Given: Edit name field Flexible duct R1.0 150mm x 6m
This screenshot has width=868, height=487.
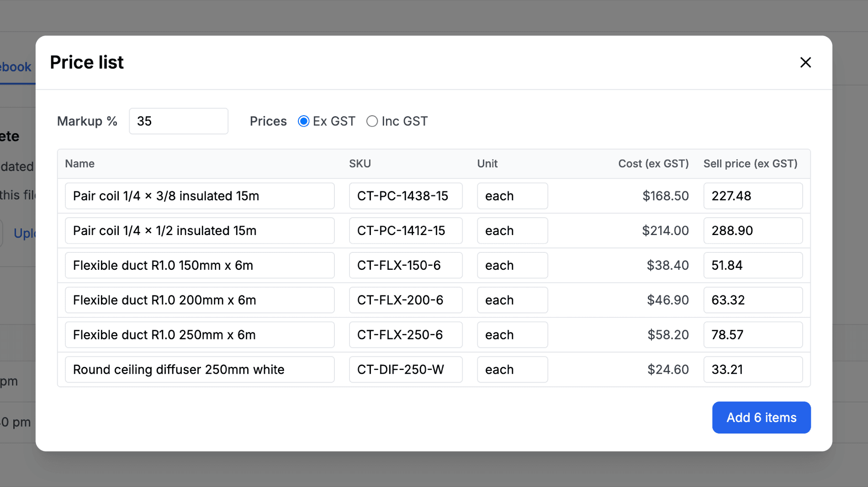Looking at the screenshot, I should (200, 265).
